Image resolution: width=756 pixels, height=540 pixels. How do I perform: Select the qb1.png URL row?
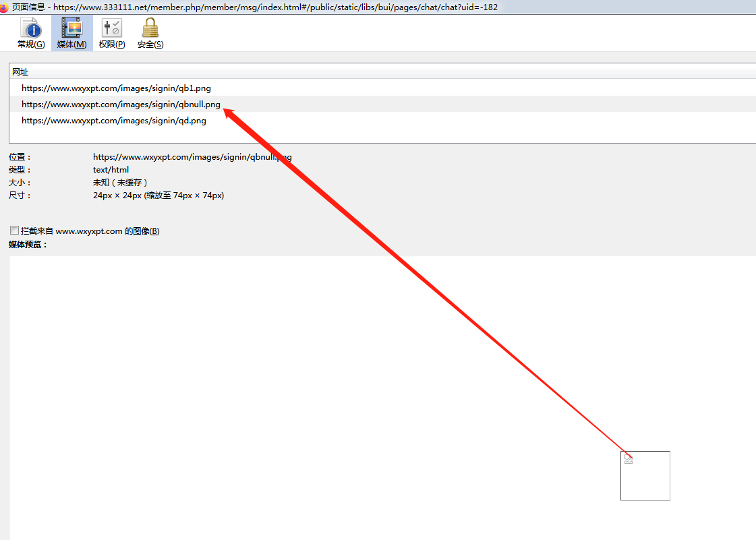click(116, 88)
